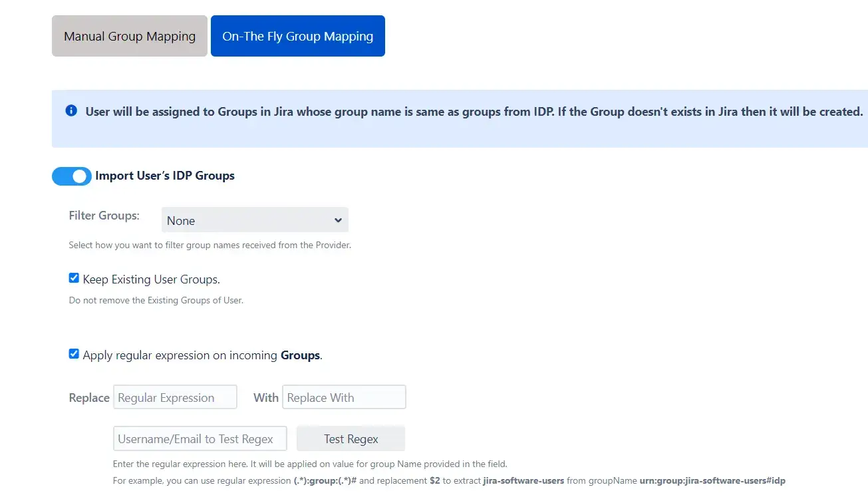Image resolution: width=868 pixels, height=497 pixels.
Task: Focus the Username/Email to Test Regex field
Action: tap(200, 438)
